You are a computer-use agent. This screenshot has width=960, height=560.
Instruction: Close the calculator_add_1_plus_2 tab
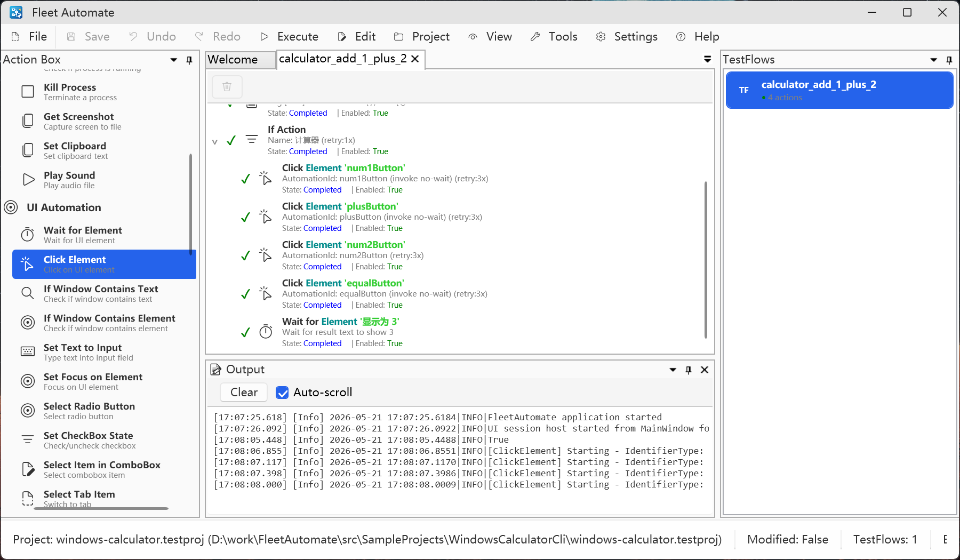coord(415,59)
